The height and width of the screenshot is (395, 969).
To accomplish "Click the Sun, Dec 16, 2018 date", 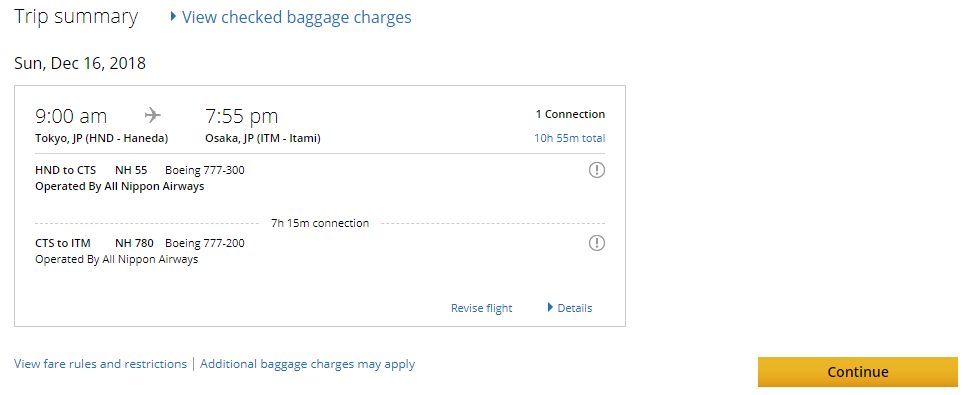I will pyautogui.click(x=80, y=63).
